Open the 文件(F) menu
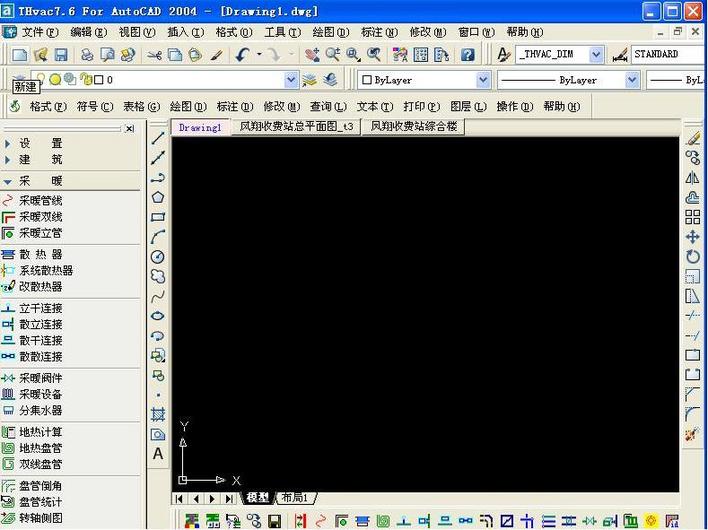 coord(40,32)
